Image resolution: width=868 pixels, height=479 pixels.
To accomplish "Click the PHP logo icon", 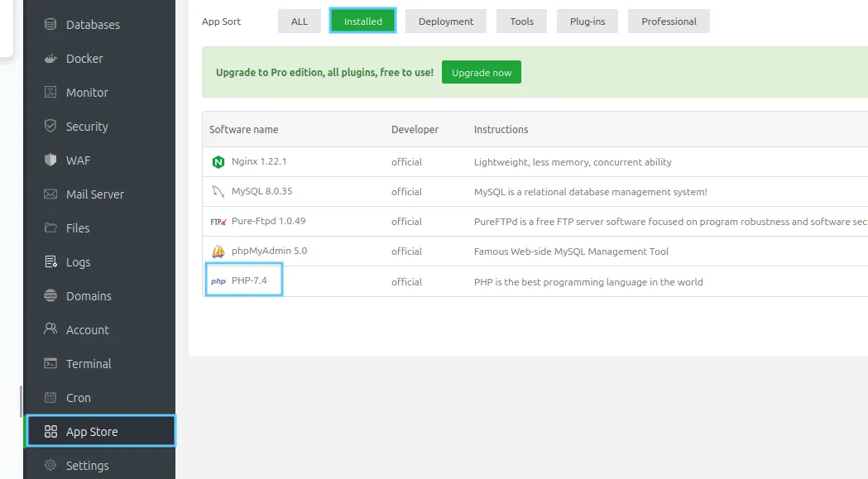I will 218,281.
